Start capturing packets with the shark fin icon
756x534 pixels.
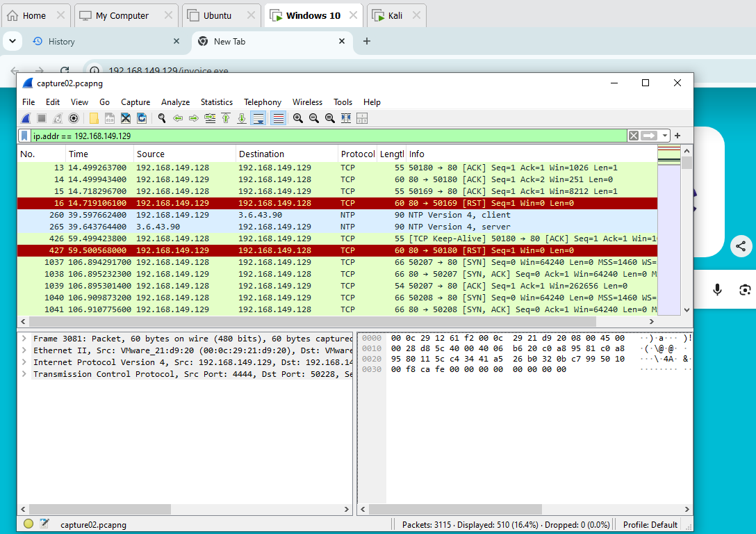(26, 118)
